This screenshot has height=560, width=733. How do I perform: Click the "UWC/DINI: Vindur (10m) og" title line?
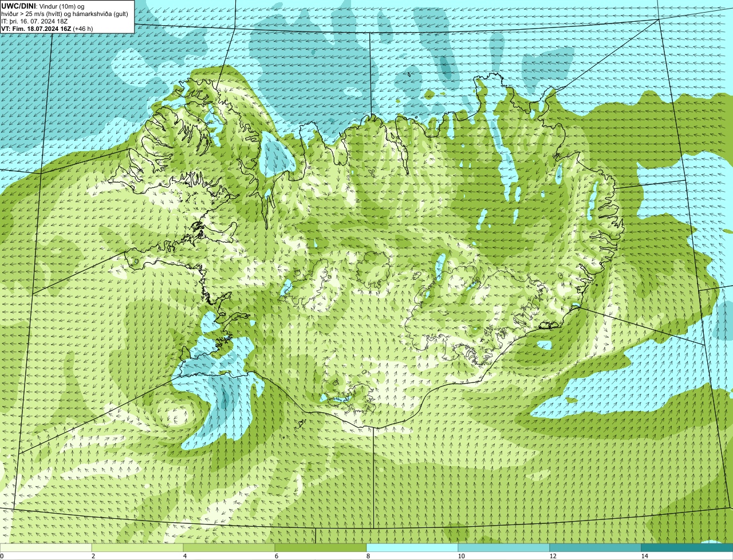point(43,6)
